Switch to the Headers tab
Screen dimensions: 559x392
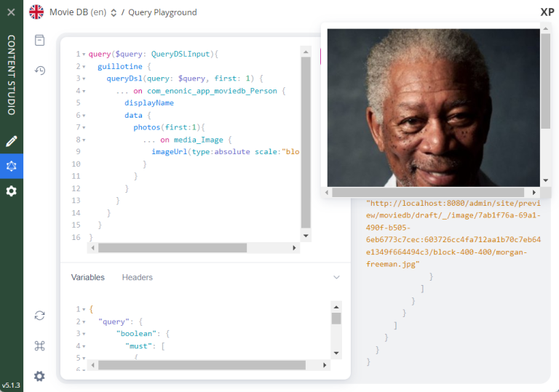pyautogui.click(x=137, y=277)
